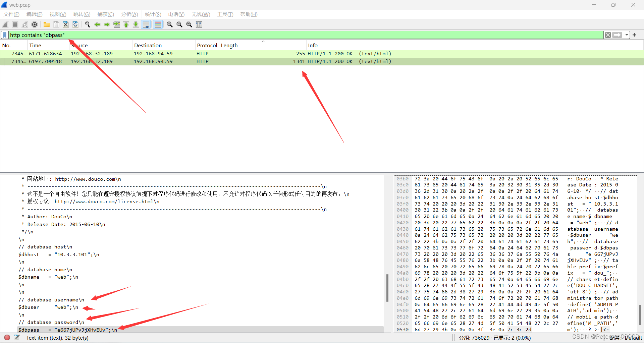The width and height of the screenshot is (644, 343).
Task: Toggle auto scroll during live capture
Action: click(x=146, y=24)
